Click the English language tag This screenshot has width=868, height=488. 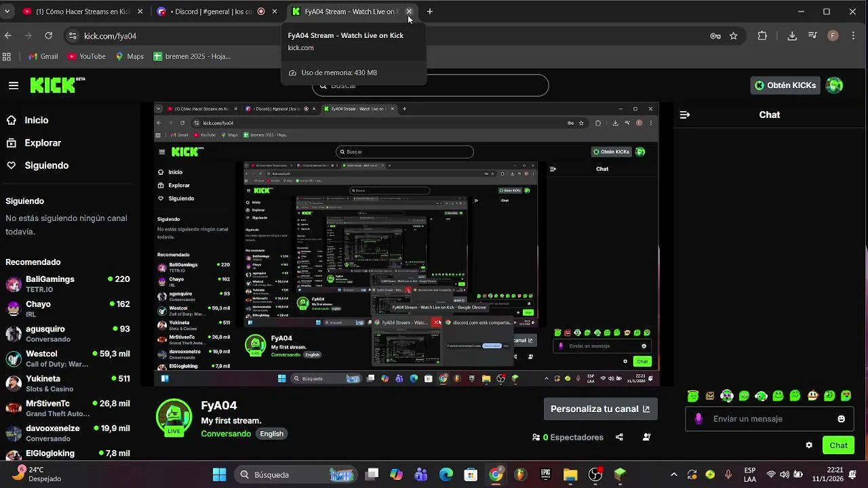click(272, 434)
